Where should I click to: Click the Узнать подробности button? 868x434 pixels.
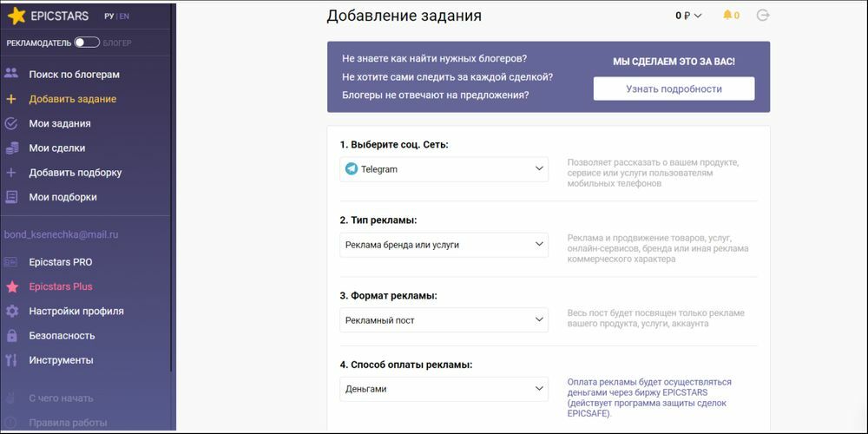pos(674,89)
